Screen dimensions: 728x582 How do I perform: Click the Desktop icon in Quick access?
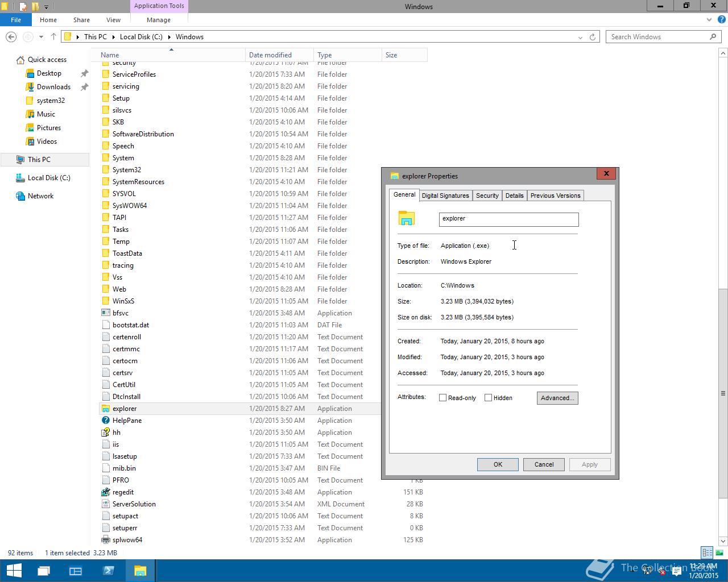30,73
